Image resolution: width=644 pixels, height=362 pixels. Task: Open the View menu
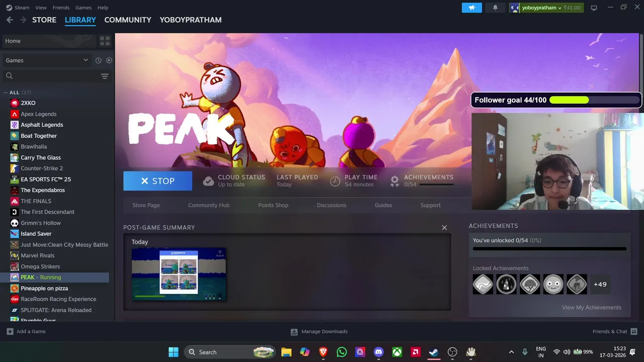(x=41, y=8)
